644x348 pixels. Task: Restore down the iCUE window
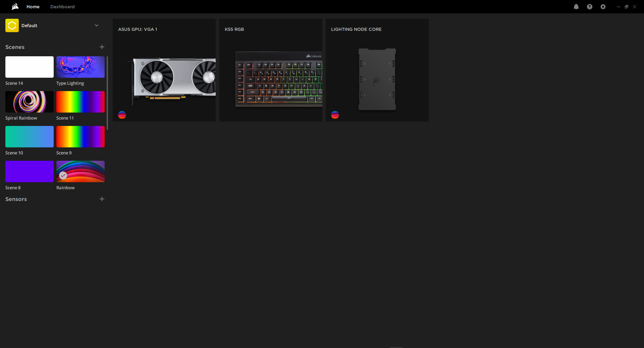(x=626, y=7)
